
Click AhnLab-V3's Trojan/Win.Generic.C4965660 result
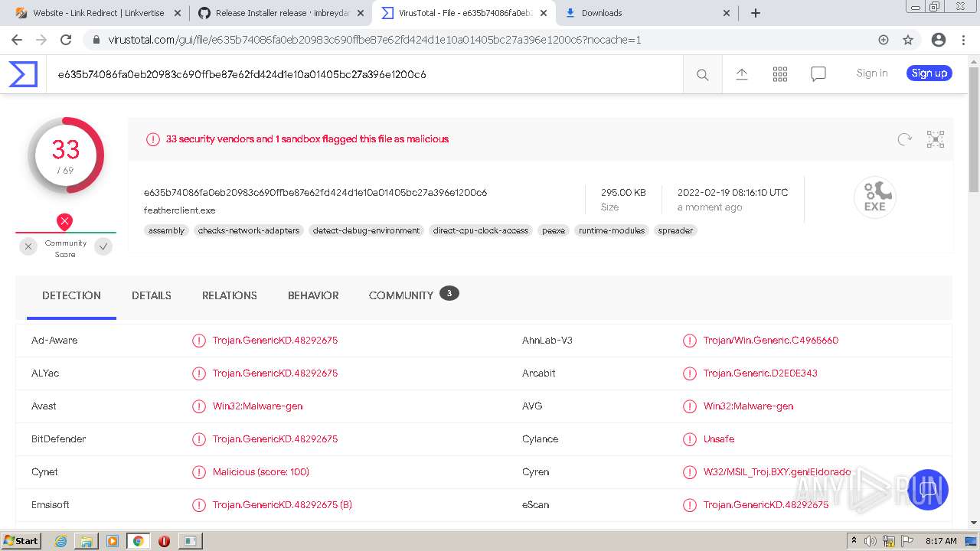coord(771,341)
